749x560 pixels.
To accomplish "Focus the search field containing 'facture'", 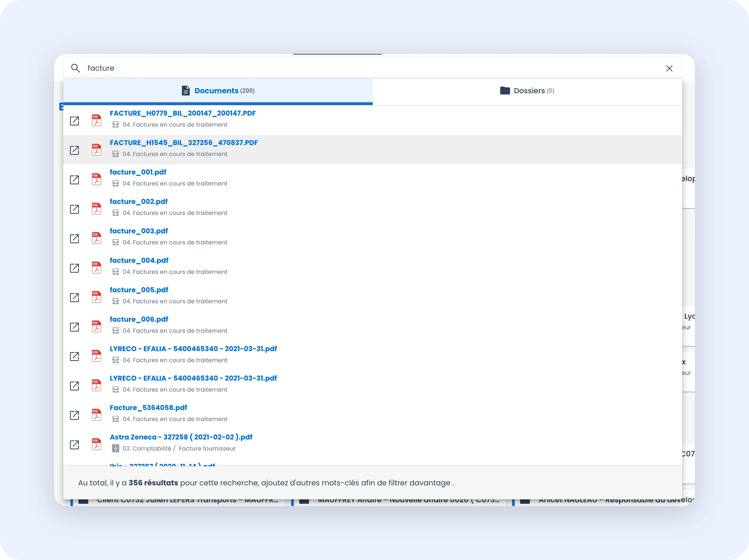I will point(372,68).
